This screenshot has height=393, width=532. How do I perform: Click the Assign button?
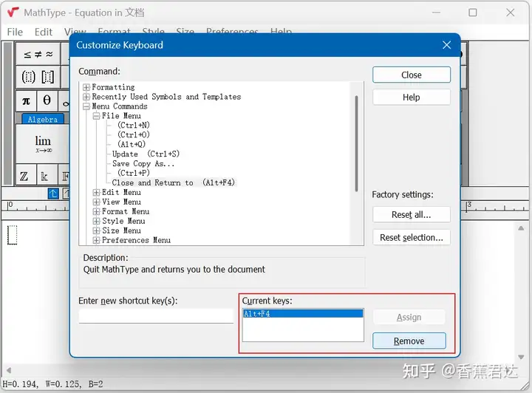409,317
